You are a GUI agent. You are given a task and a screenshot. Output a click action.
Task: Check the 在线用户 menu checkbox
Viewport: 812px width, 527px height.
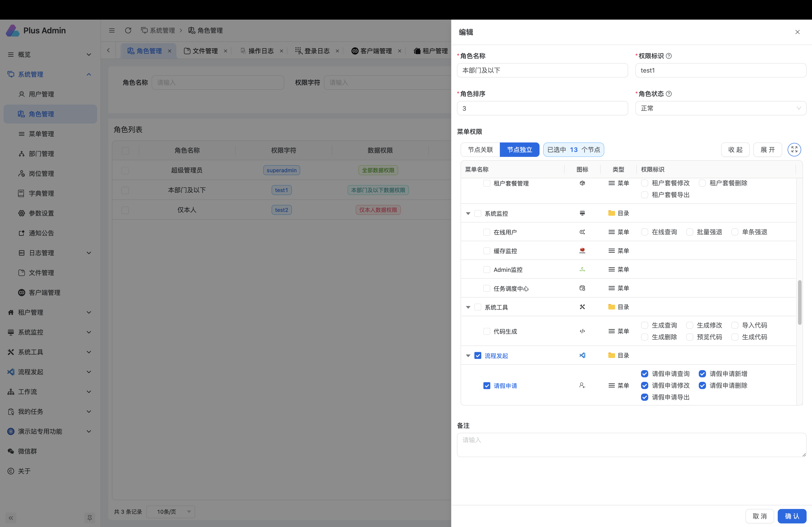[x=487, y=232]
